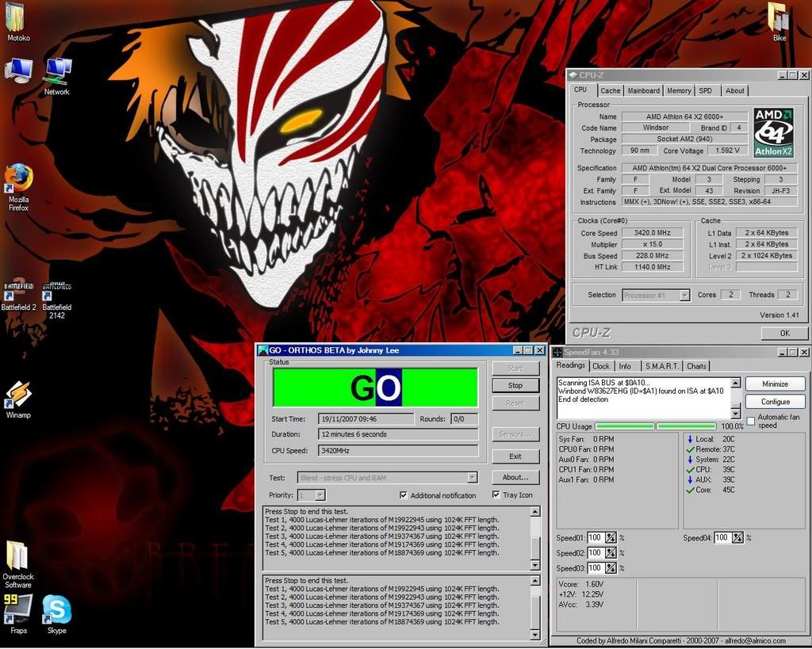The image size is (812, 649).
Task: Click the blue arrow icon beside System temperature
Action: point(690,460)
